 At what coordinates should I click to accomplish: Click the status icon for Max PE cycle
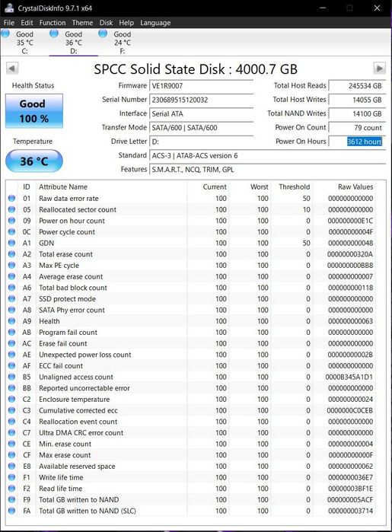click(x=11, y=265)
